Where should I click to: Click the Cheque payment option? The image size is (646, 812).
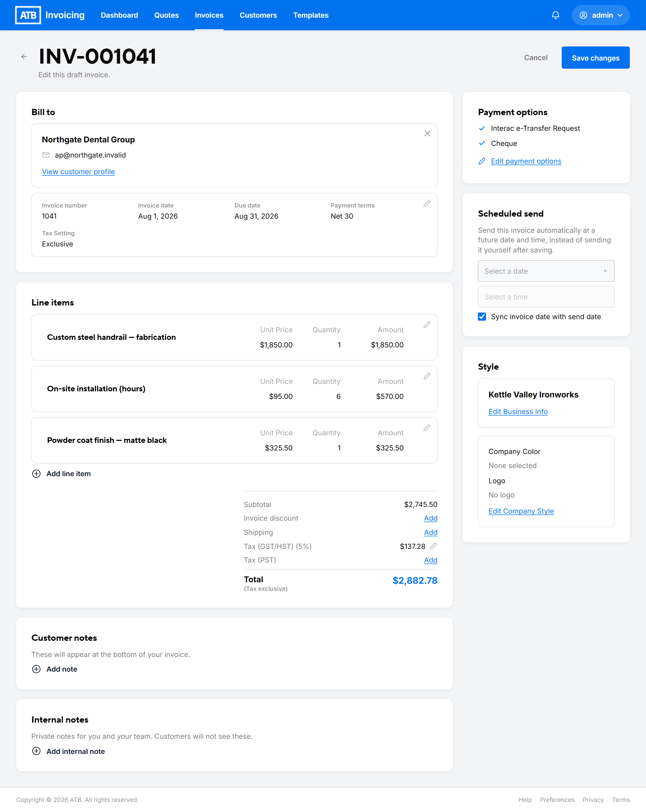(504, 143)
